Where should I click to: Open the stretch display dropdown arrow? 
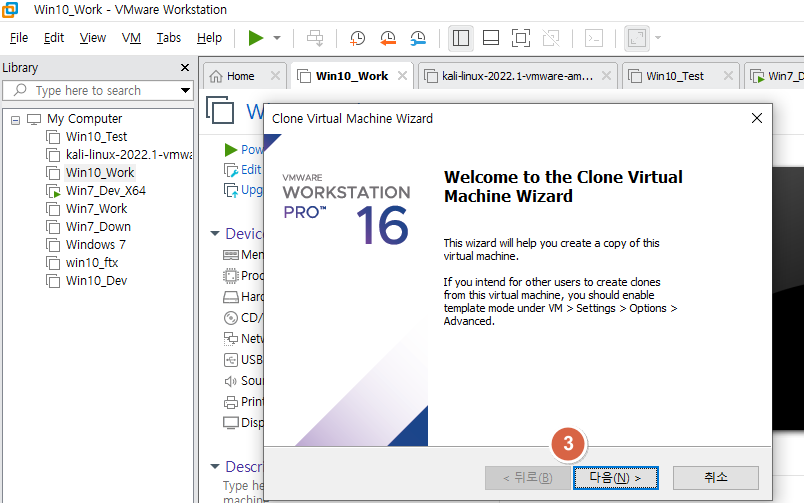click(658, 38)
